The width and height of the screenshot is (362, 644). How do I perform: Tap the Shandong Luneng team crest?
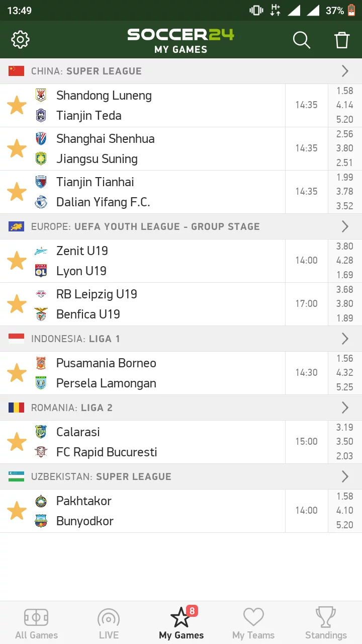(41, 95)
